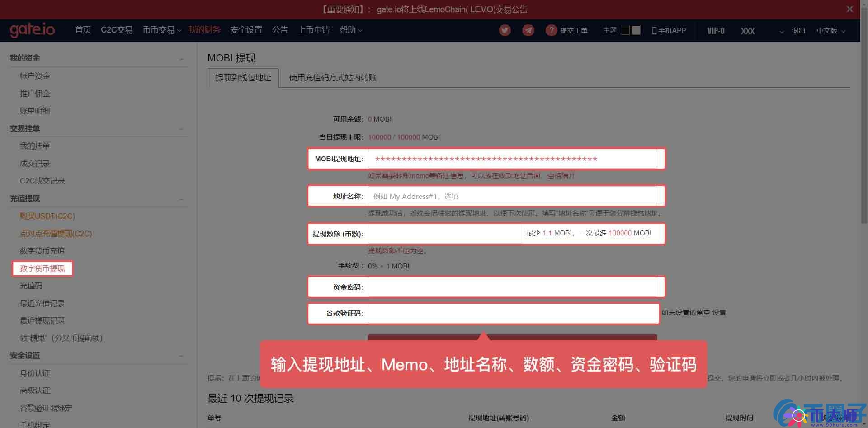This screenshot has height=428, width=868.
Task: Open 充值码 in the sidebar
Action: pos(31,286)
